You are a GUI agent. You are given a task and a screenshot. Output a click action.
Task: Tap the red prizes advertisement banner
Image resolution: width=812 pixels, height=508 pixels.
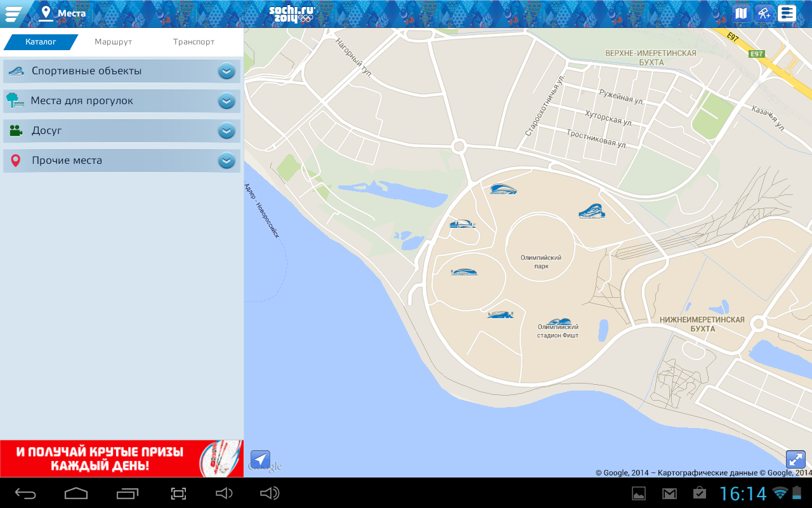tap(122, 458)
